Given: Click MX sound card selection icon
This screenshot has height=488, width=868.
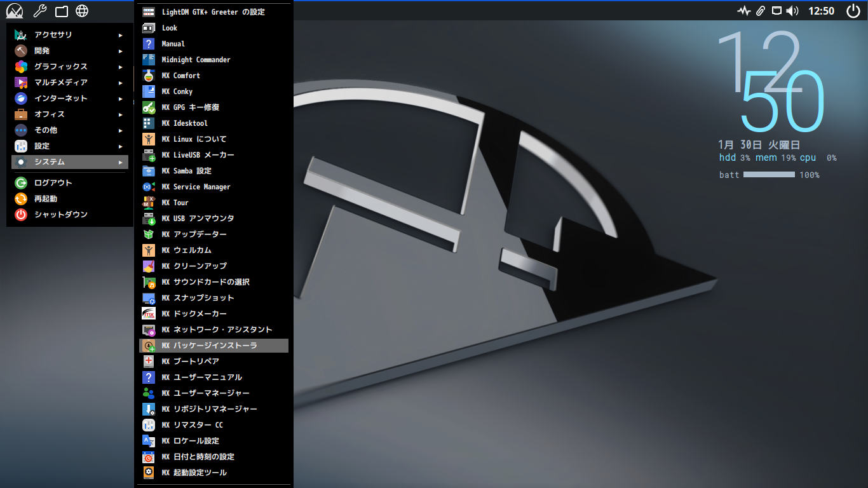Looking at the screenshot, I should [x=149, y=282].
